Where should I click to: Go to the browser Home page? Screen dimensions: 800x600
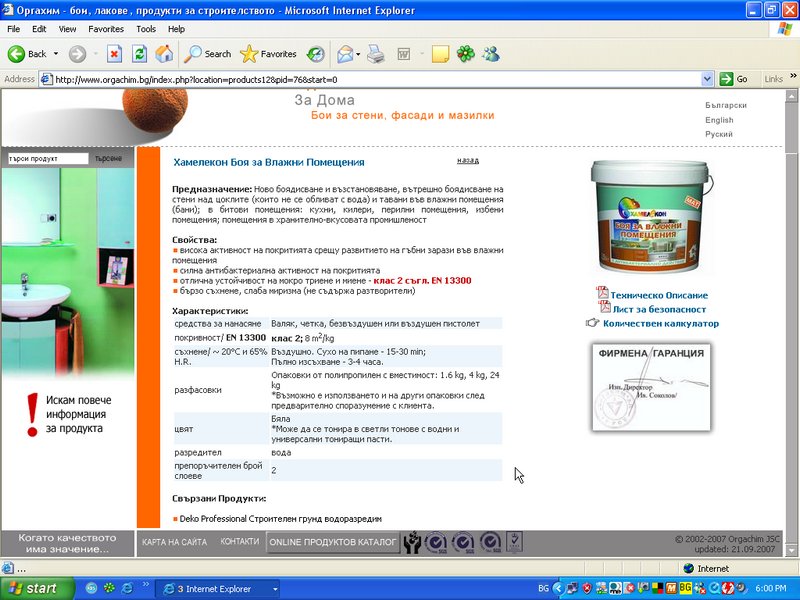[x=162, y=54]
